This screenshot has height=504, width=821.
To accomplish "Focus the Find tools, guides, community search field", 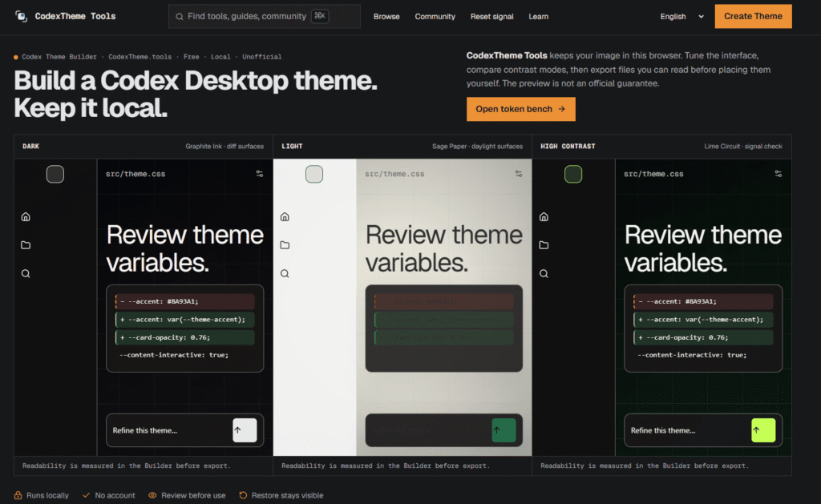I will click(x=265, y=16).
